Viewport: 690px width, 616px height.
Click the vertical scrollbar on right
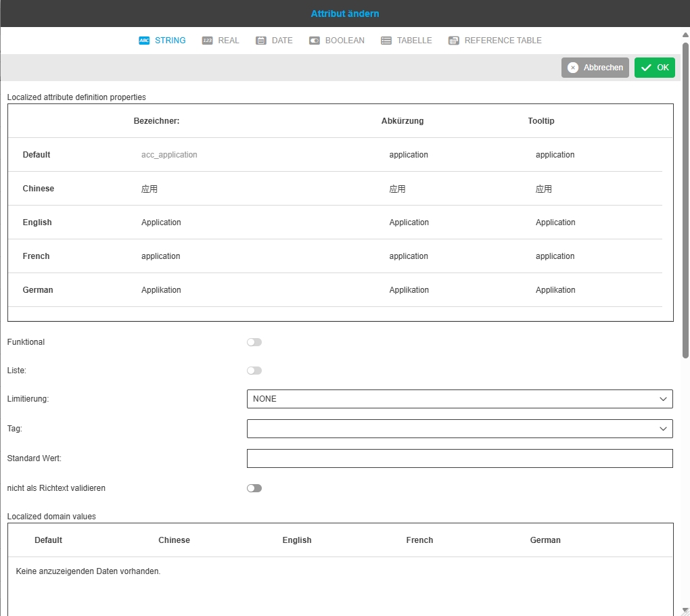tap(685, 203)
